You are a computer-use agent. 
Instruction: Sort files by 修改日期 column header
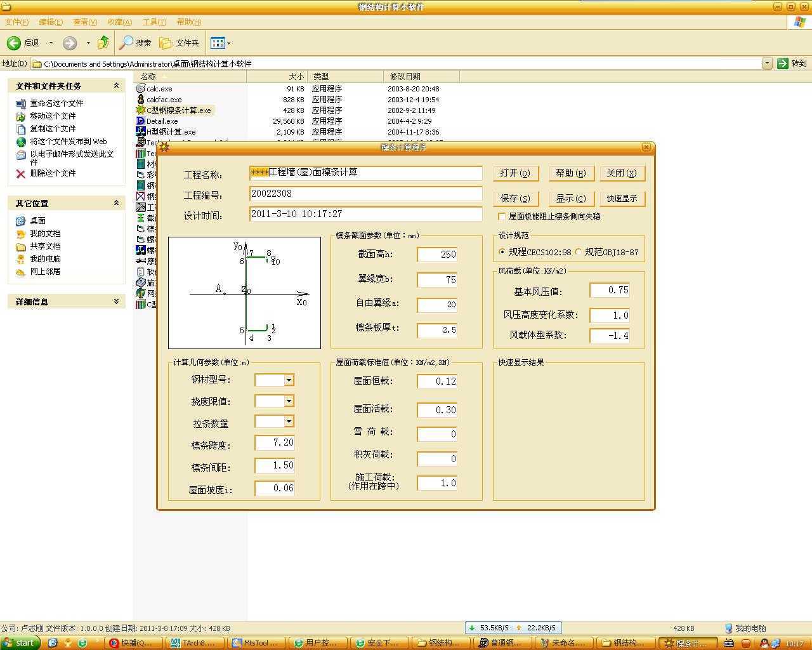[x=421, y=77]
